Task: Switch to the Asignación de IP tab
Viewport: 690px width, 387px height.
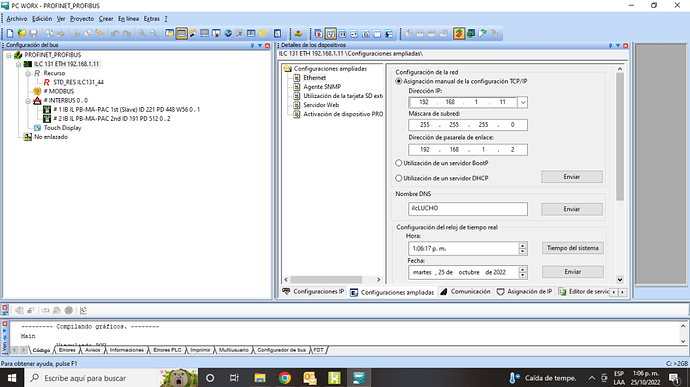Action: [x=524, y=291]
